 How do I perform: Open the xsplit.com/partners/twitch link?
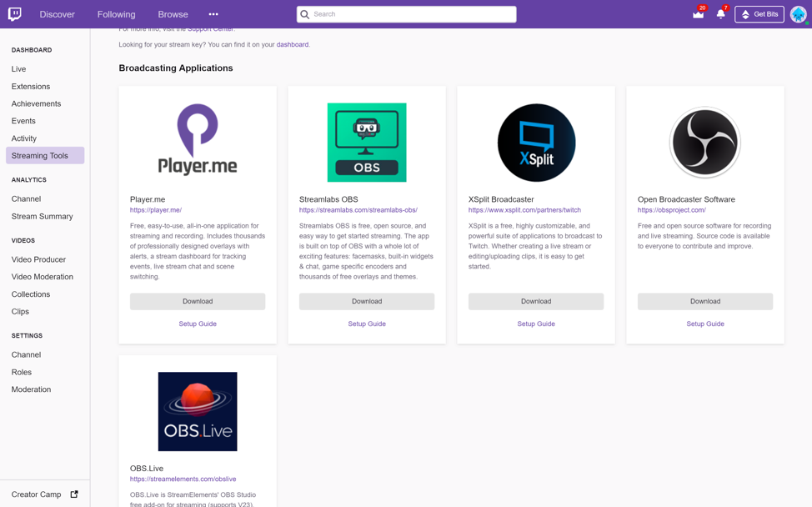[x=524, y=210]
